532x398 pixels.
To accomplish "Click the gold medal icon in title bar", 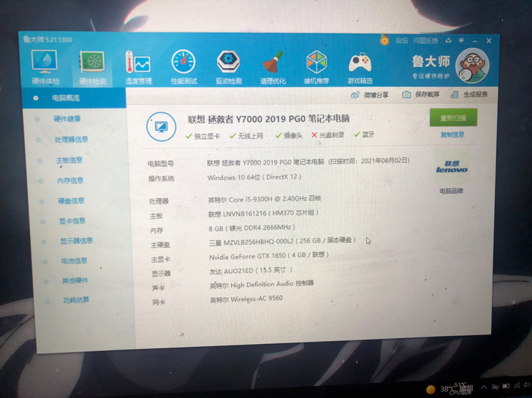I will point(384,40).
